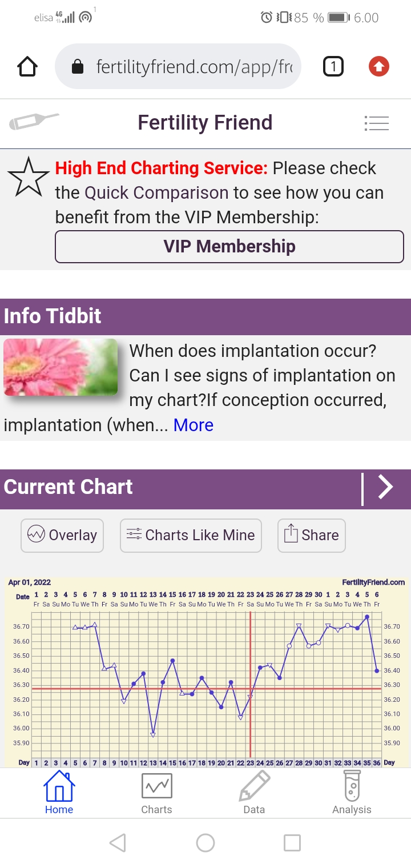
Task: Open Charts Like Mine
Action: pyautogui.click(x=191, y=535)
